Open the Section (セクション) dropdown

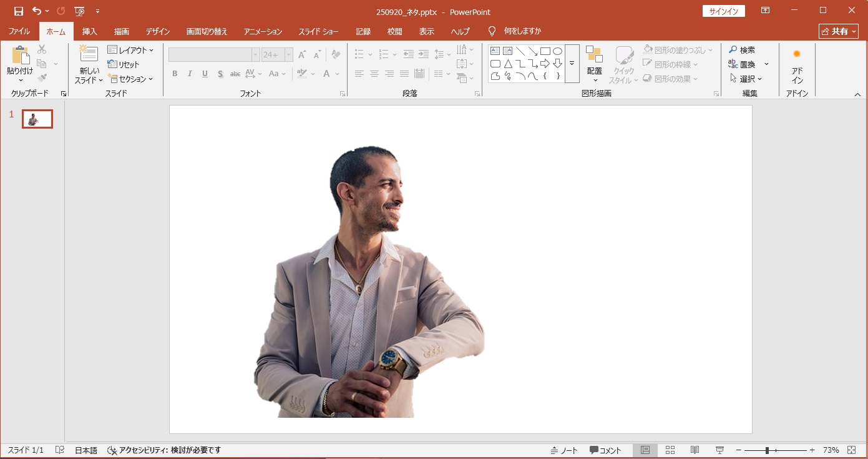131,79
